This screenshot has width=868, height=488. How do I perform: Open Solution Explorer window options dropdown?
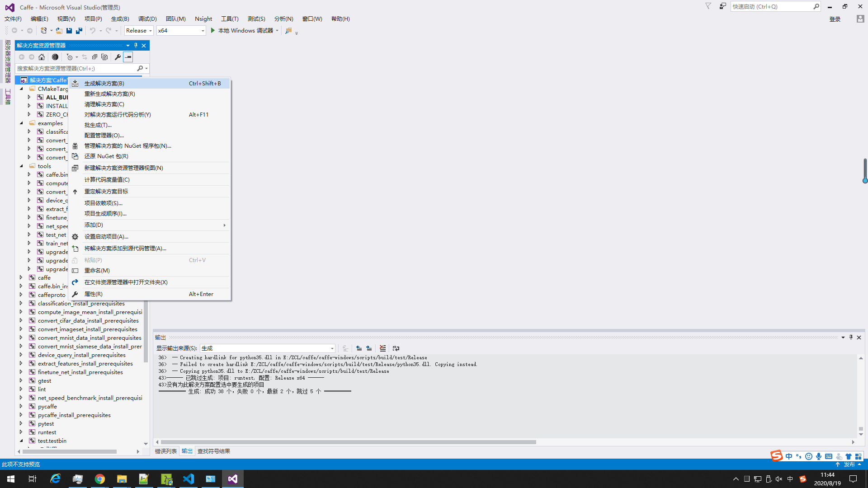[128, 45]
